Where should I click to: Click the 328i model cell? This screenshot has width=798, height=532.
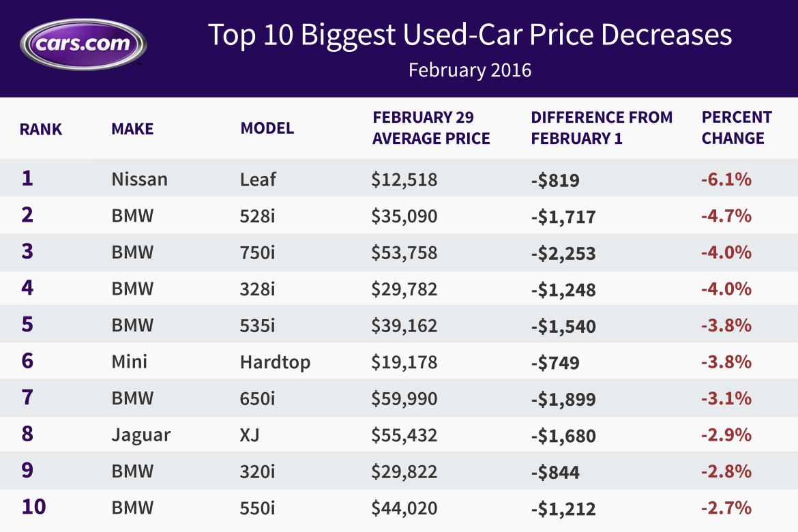click(x=258, y=290)
